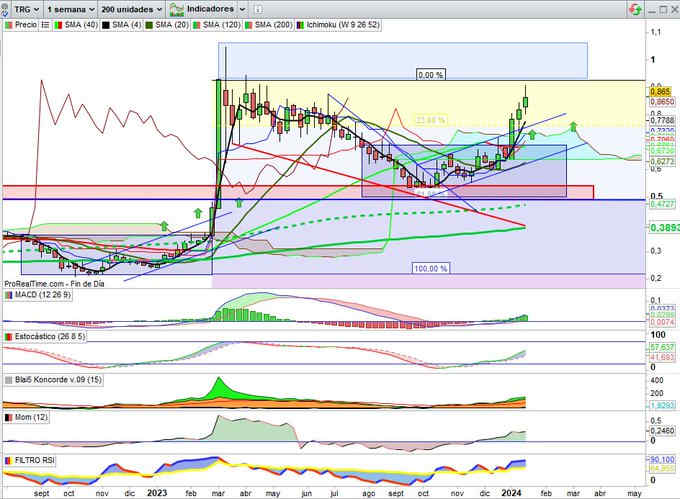Click the 0,4727 price axis tag
680x499 pixels.
[662, 204]
